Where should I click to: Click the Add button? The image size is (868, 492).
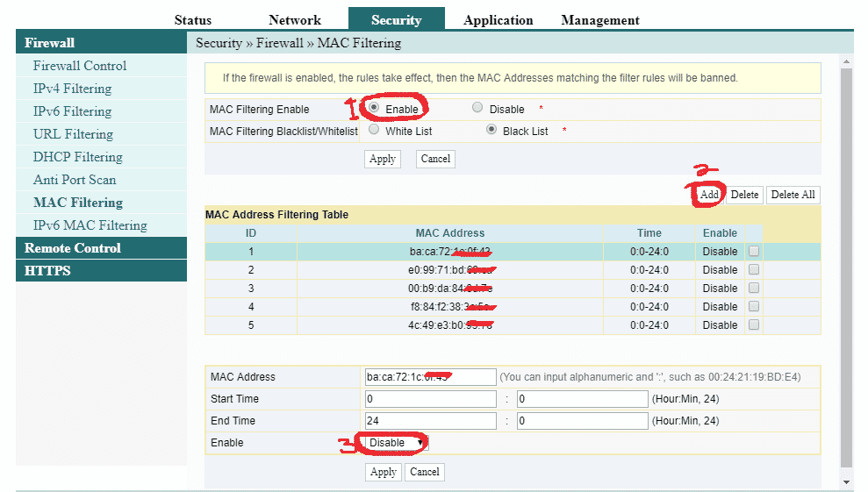pyautogui.click(x=709, y=195)
